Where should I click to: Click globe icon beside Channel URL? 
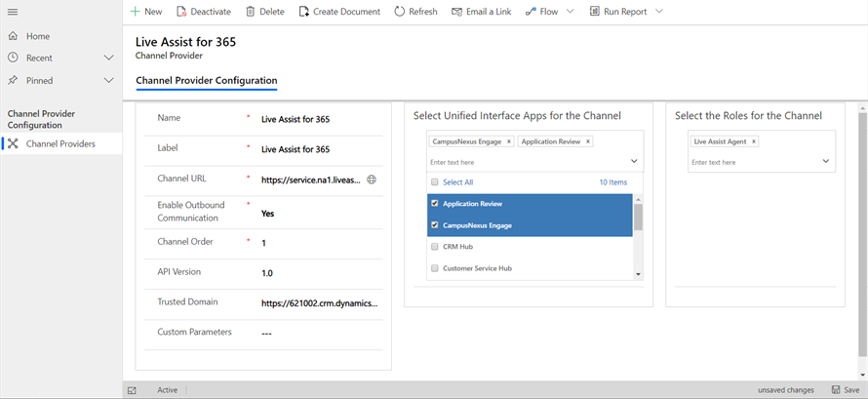pos(372,180)
